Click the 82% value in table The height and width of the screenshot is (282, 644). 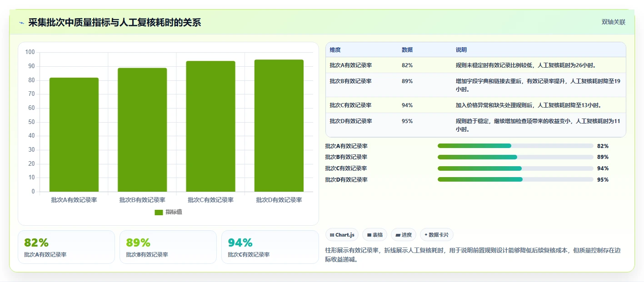(407, 65)
